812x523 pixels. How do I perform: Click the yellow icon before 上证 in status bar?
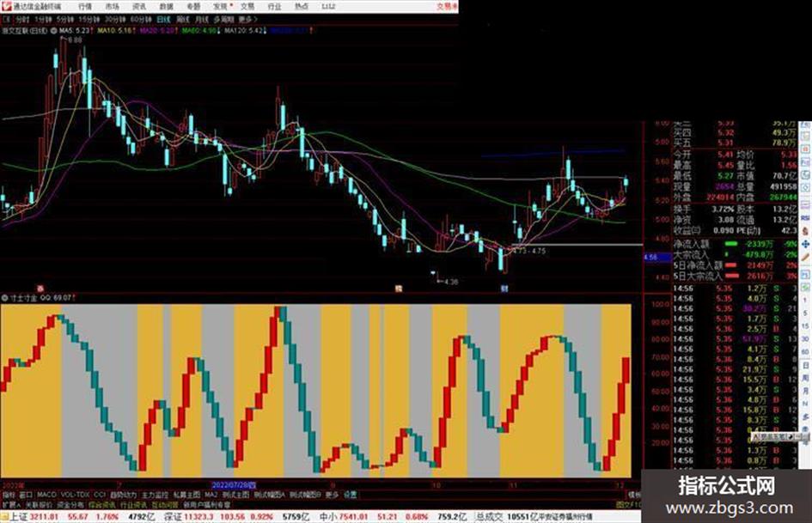(4, 517)
